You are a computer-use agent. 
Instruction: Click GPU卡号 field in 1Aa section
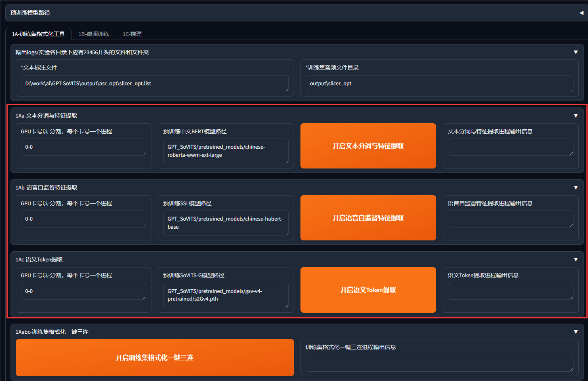[83, 147]
